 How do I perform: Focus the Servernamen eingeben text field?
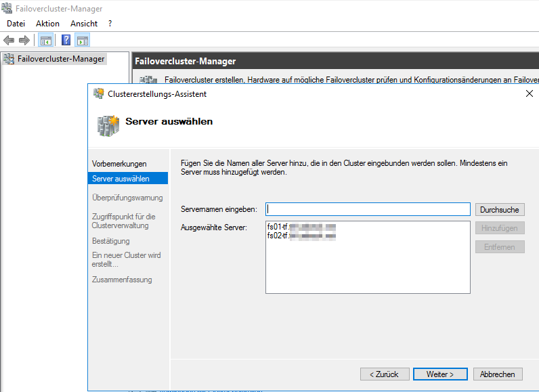(x=368, y=209)
